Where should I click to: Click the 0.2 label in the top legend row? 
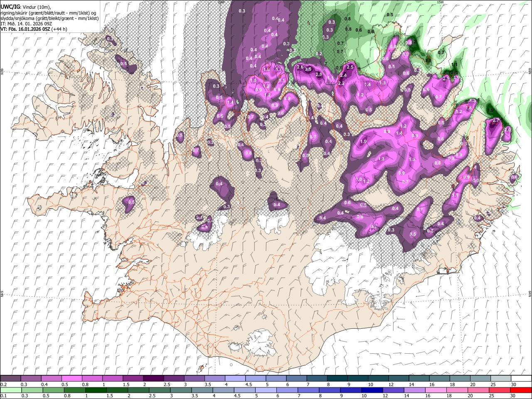3,384
